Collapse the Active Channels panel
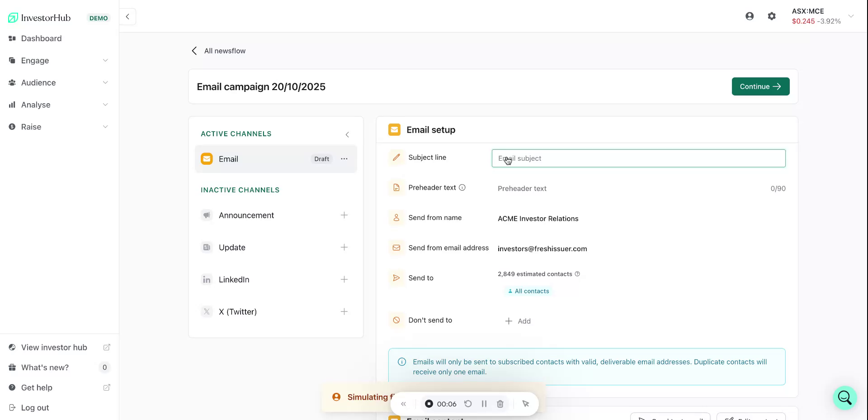This screenshot has width=868, height=420. point(347,134)
